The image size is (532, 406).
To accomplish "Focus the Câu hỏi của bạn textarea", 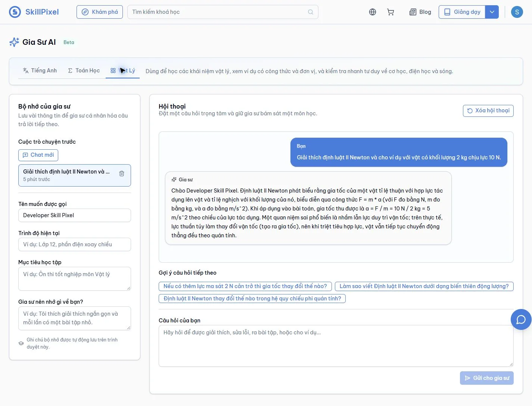I will coord(336,346).
